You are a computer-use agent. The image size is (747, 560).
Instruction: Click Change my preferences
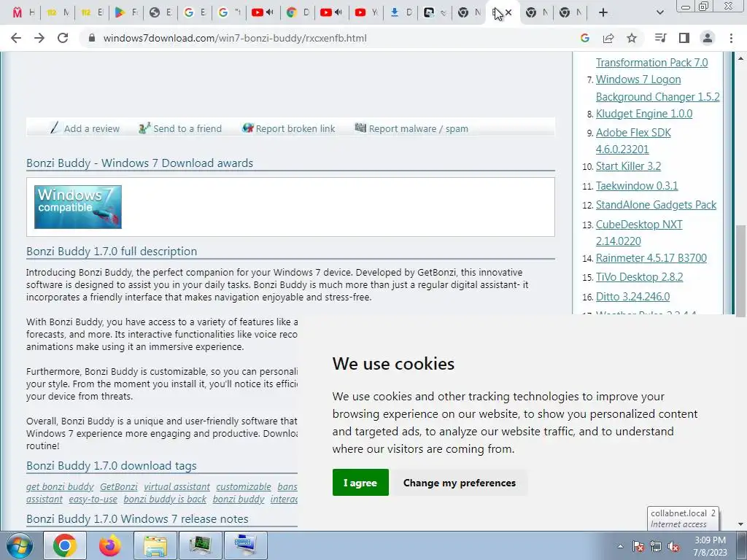point(460,483)
